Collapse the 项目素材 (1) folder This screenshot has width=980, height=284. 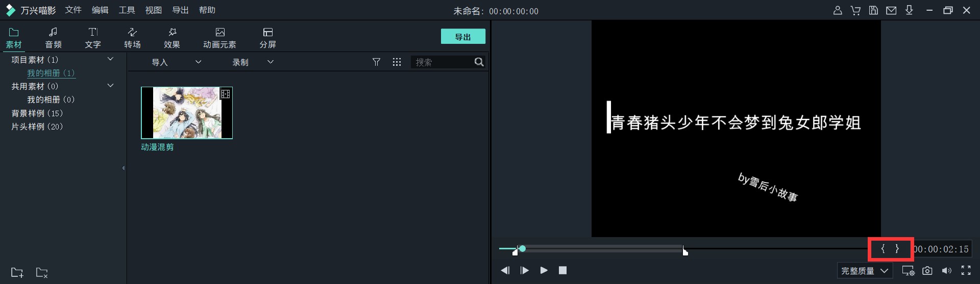[x=110, y=59]
